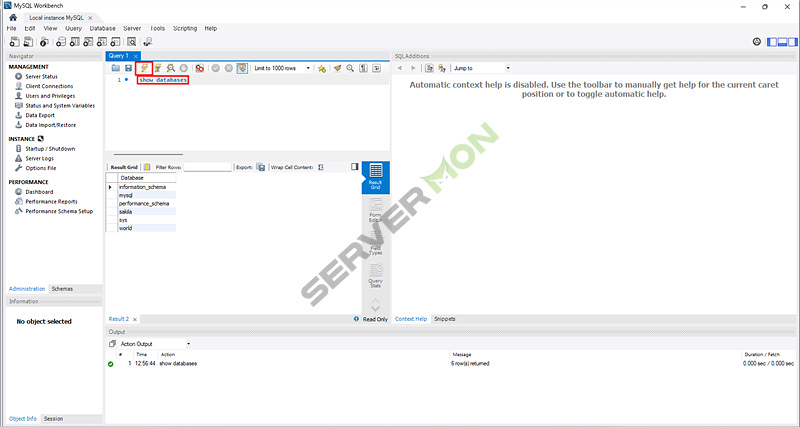Open the File menu
Screen dimensions: 800x427
pyautogui.click(x=12, y=29)
